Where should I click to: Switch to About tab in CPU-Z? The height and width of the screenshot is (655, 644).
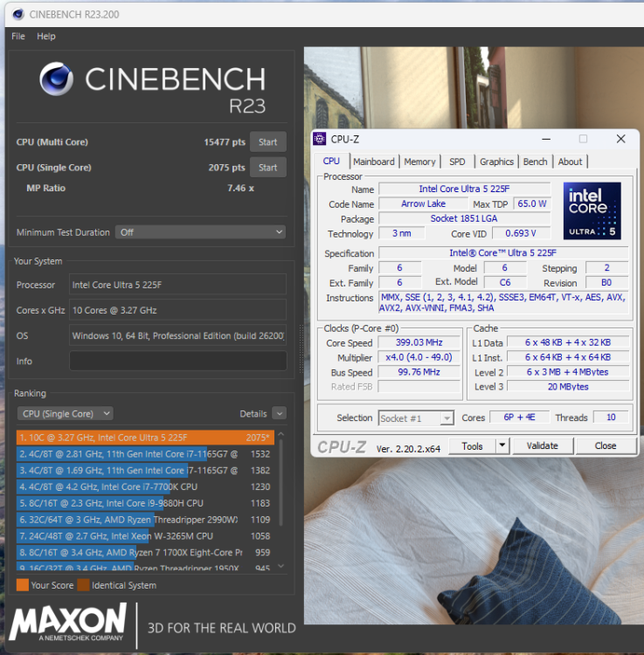pyautogui.click(x=570, y=162)
